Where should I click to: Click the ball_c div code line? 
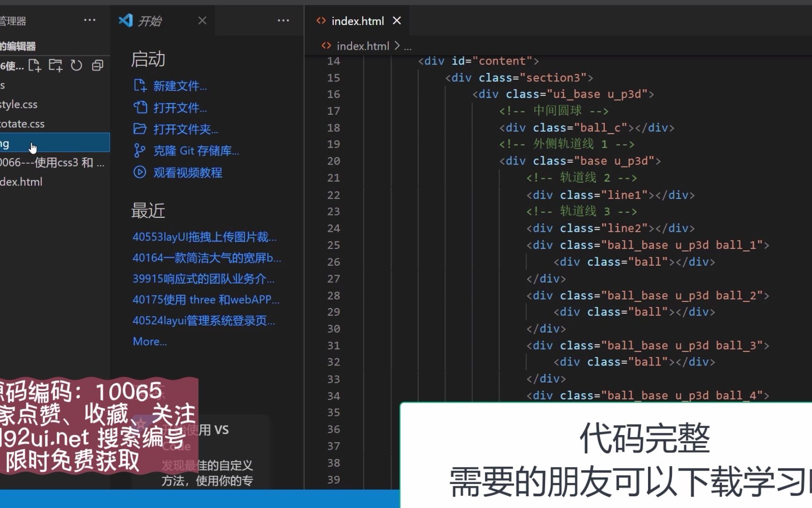coord(587,128)
